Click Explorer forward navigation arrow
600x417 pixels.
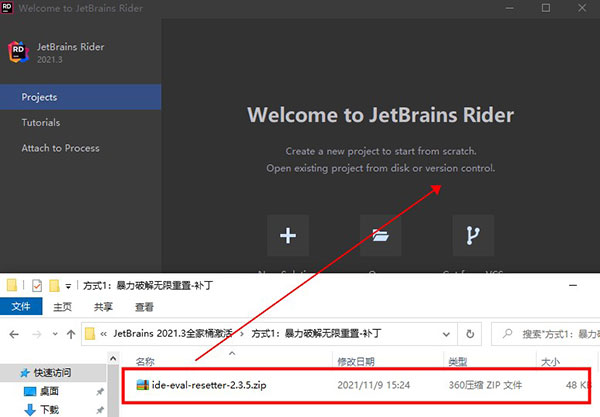[37, 335]
